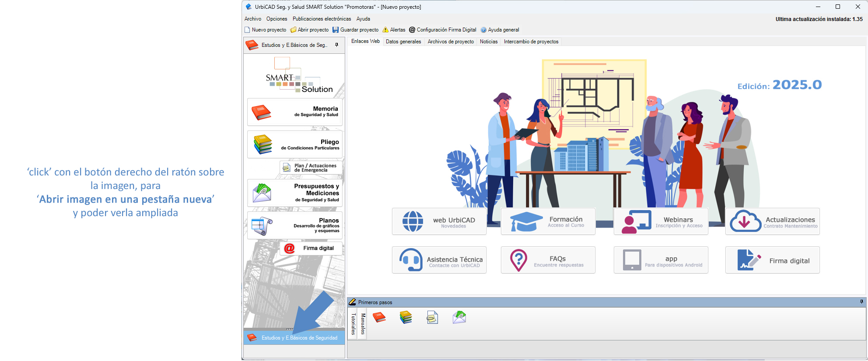The width and height of the screenshot is (868, 361).
Task: Open Configuración Firma Digital in toolbar
Action: tap(442, 30)
